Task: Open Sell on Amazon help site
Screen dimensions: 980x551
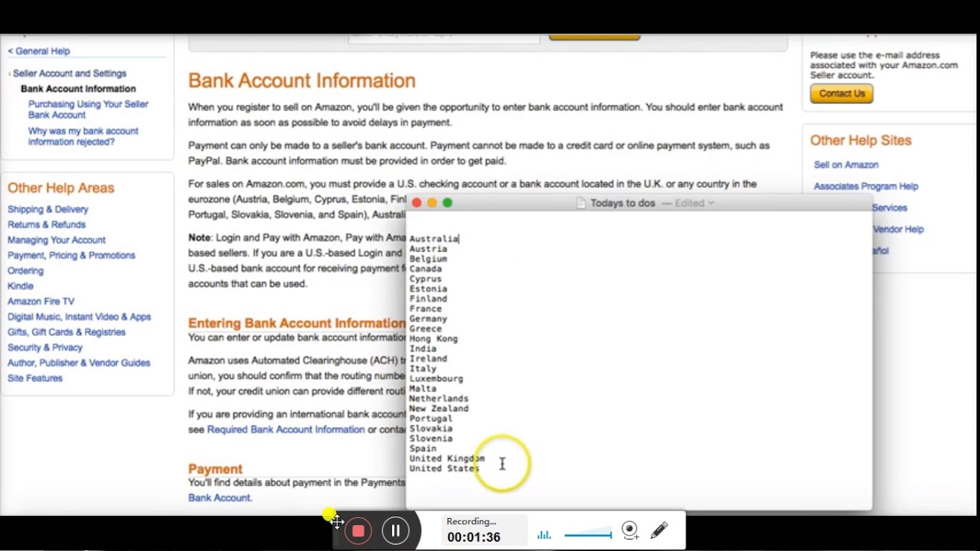Action: click(x=846, y=165)
